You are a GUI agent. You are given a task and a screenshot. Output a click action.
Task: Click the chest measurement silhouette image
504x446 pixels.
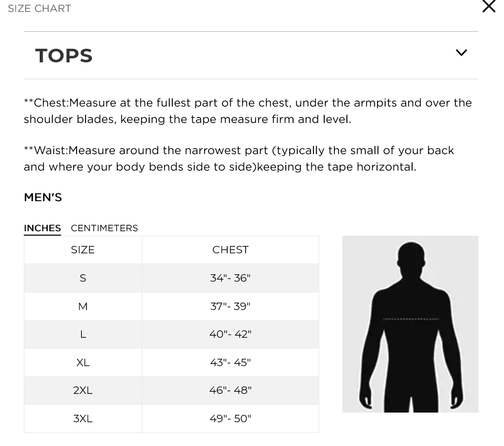coord(410,324)
